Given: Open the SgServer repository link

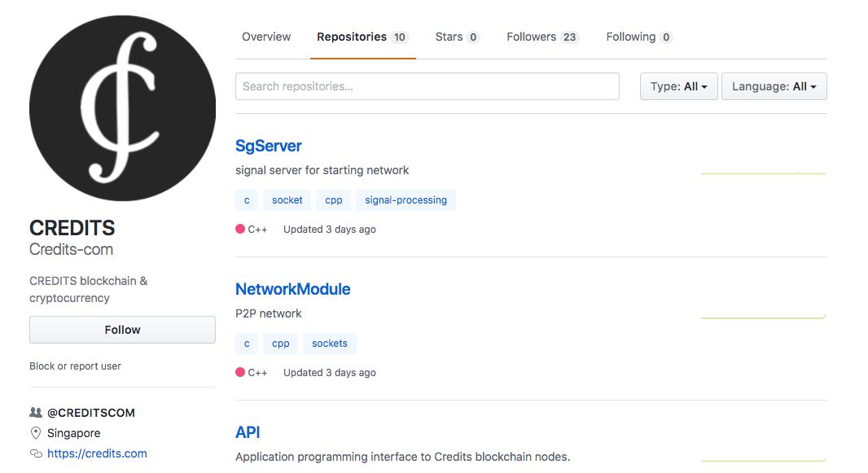Looking at the screenshot, I should point(269,146).
